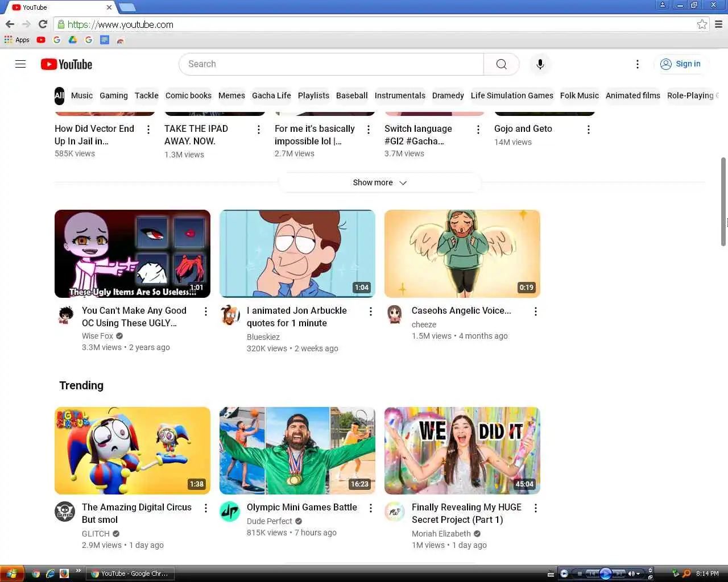
Task: Open title Olympic Mini Games Battle
Action: [302, 507]
